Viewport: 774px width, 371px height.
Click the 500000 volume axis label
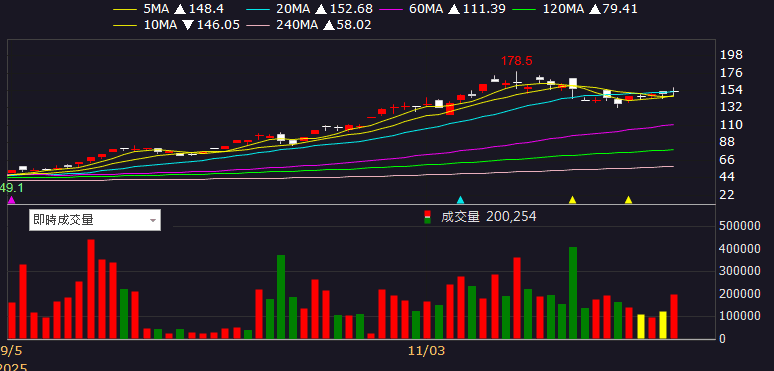(740, 226)
